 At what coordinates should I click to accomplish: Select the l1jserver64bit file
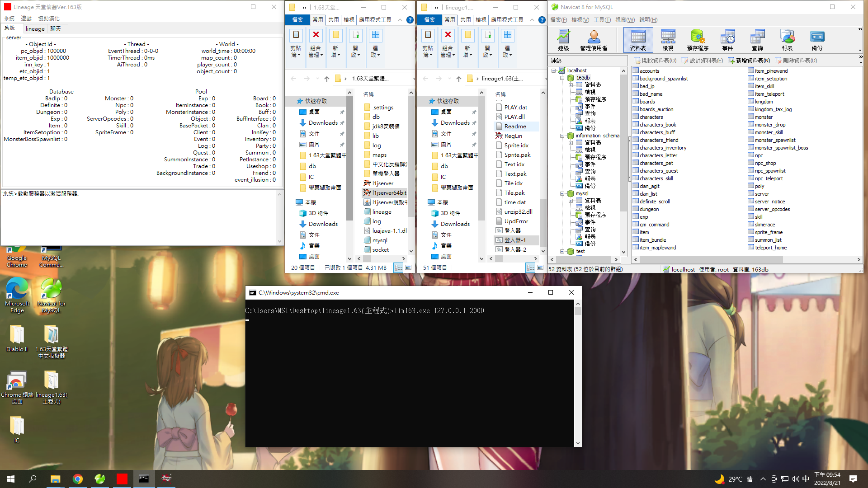(x=385, y=193)
